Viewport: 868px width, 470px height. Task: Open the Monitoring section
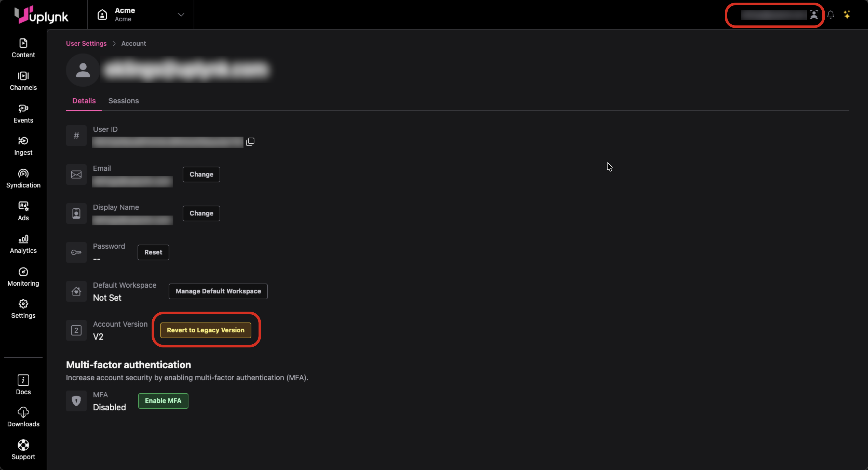click(23, 277)
